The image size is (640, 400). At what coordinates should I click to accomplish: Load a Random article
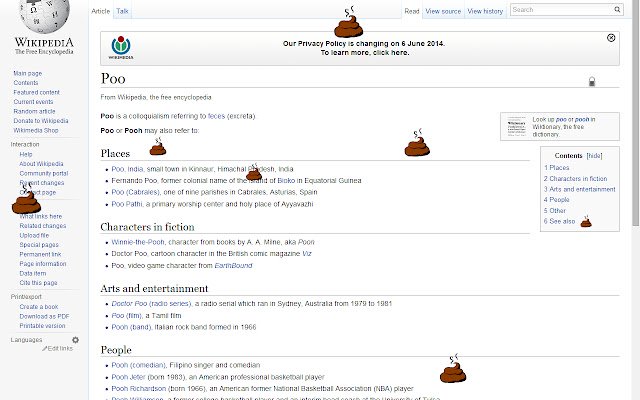coord(34,111)
